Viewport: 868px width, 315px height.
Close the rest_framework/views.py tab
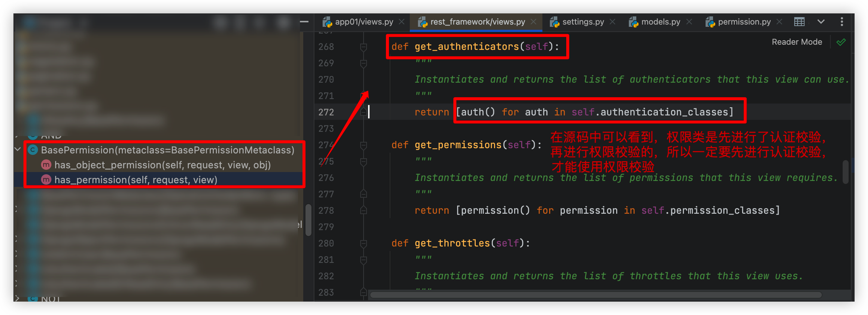pos(533,22)
